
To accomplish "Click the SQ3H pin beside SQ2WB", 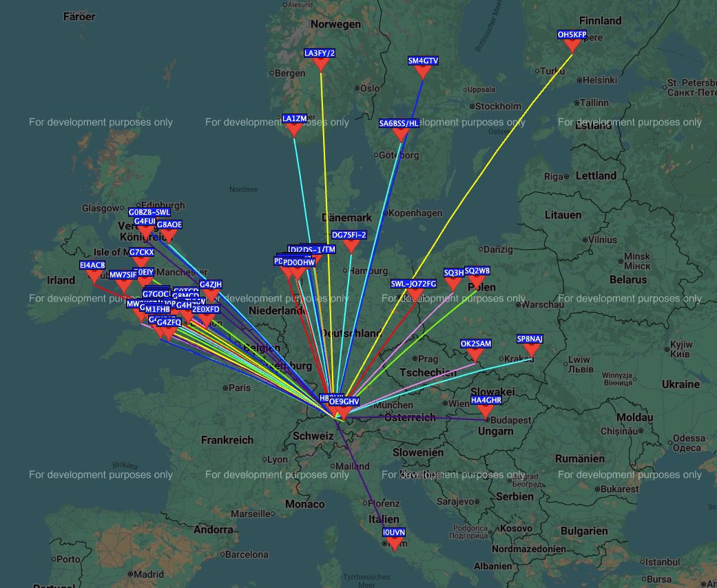I will pos(453,284).
